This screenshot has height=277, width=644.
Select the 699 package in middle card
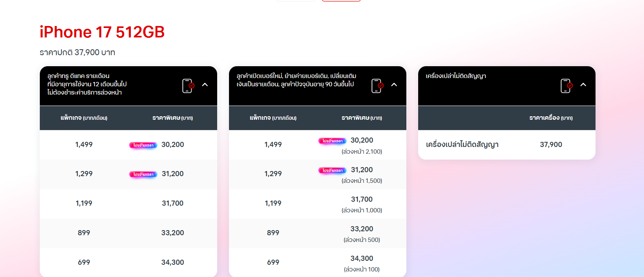[x=273, y=262]
